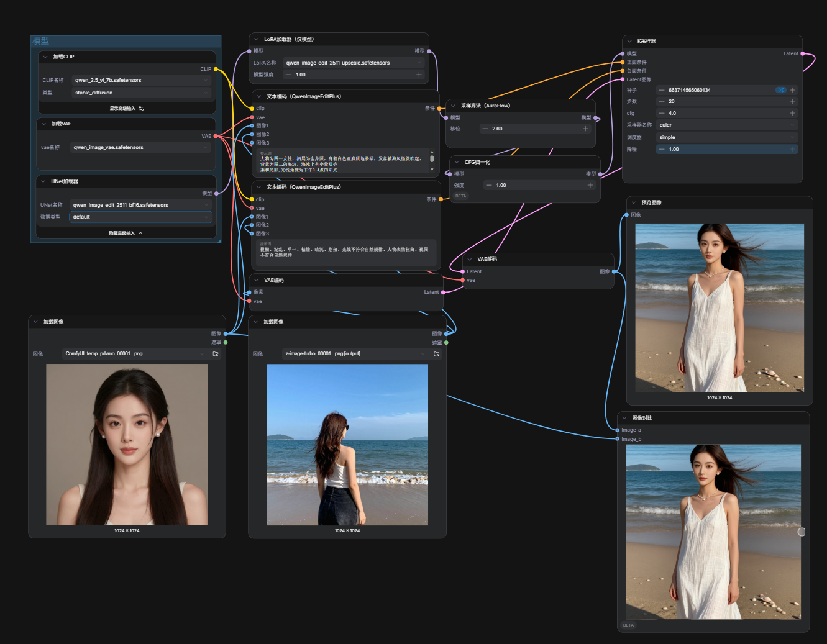This screenshot has height=644, width=827.
Task: Open image dropdown ComfyUI_temp_pdvmo_00001_.png
Action: (134, 354)
